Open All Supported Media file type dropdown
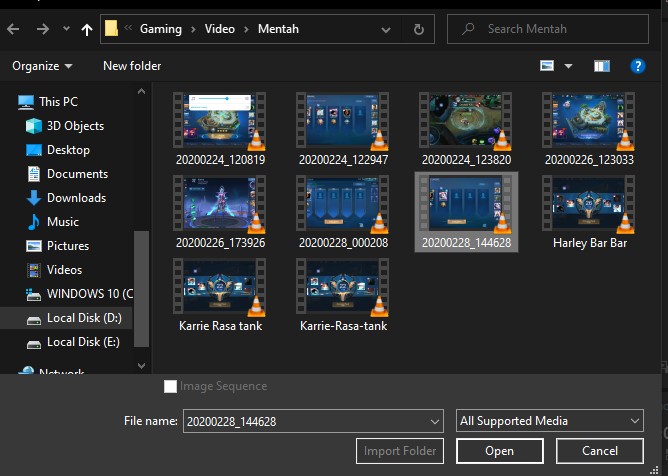 (x=550, y=421)
